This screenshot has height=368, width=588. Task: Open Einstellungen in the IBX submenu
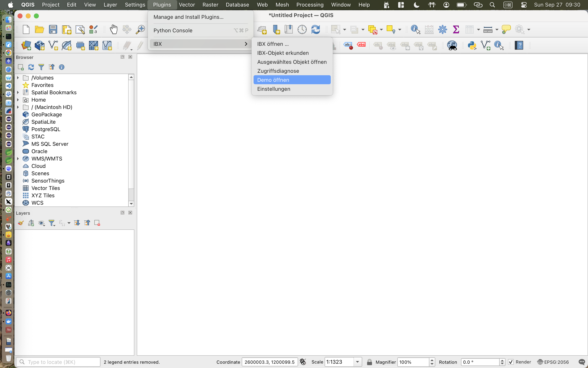pyautogui.click(x=292, y=89)
